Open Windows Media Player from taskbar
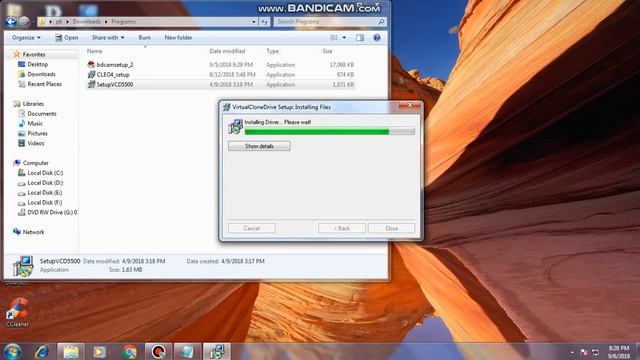The height and width of the screenshot is (360, 640). coord(100,351)
